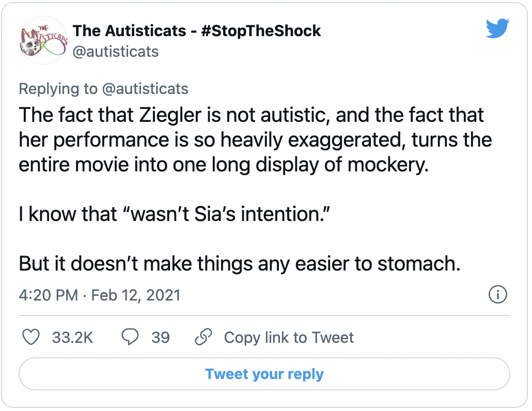Image resolution: width=532 pixels, height=411 pixels.
Task: Click the sentence ending "easier to stomach"
Action: 239,263
